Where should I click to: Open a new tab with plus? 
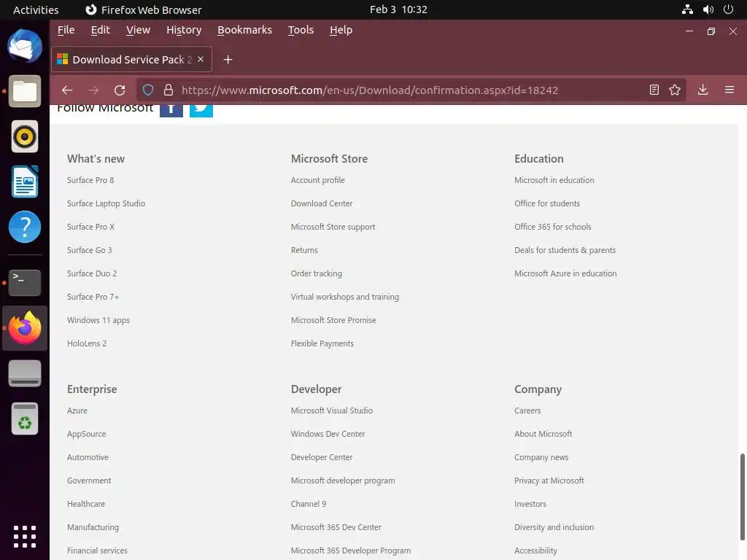coord(228,60)
